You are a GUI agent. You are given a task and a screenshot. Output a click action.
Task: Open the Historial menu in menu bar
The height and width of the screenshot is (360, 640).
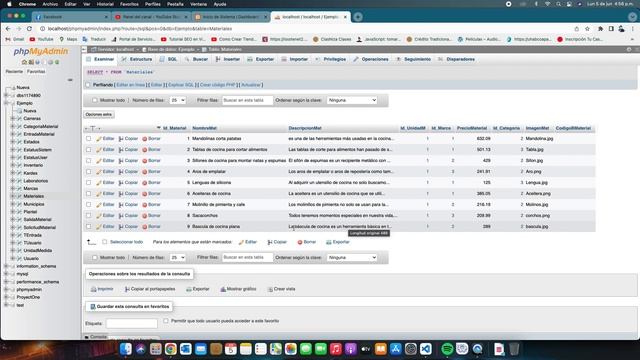pyautogui.click(x=105, y=4)
